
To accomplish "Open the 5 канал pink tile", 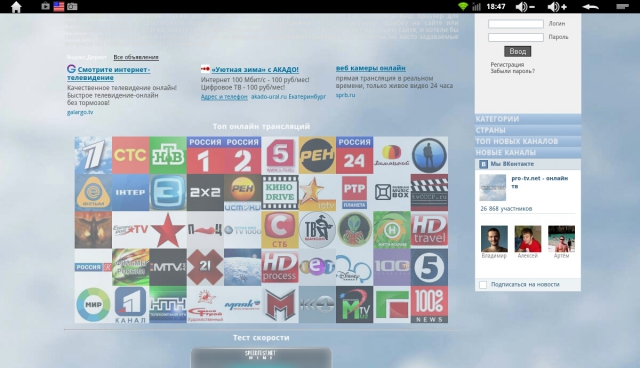I will pos(280,155).
